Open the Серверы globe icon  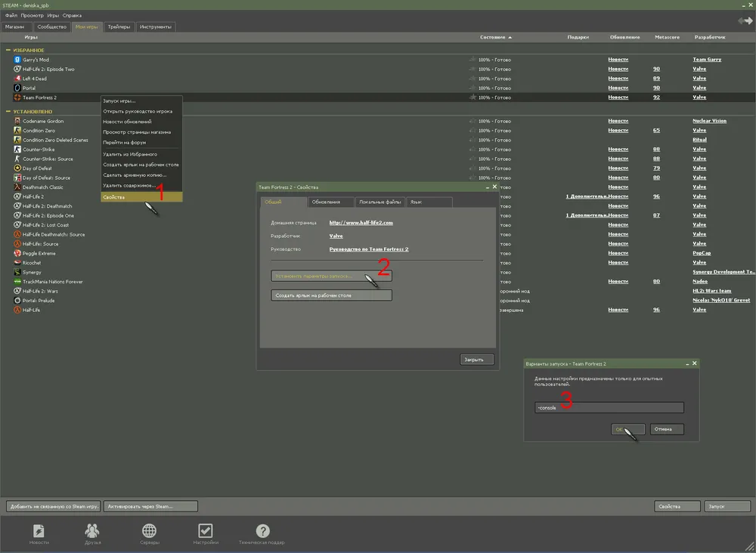(x=150, y=531)
